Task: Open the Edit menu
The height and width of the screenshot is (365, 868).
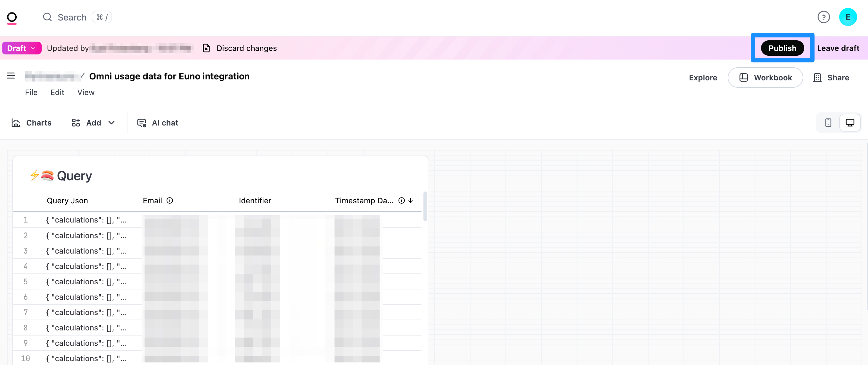Action: tap(57, 93)
